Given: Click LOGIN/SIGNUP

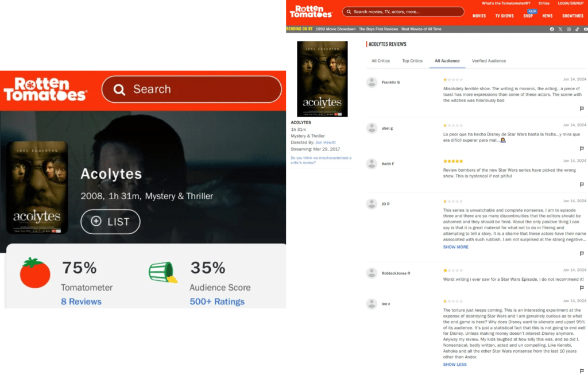Looking at the screenshot, I should (x=570, y=3).
